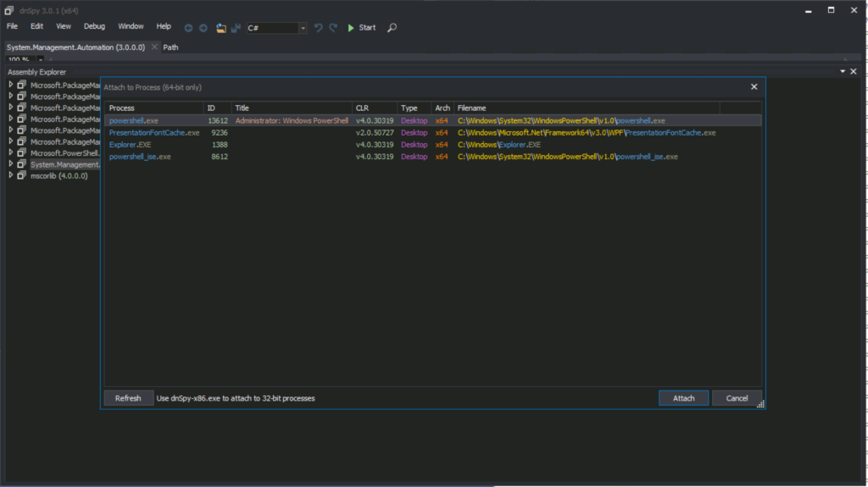Open the Window menu
Image resolution: width=868 pixels, height=487 pixels.
coord(131,27)
